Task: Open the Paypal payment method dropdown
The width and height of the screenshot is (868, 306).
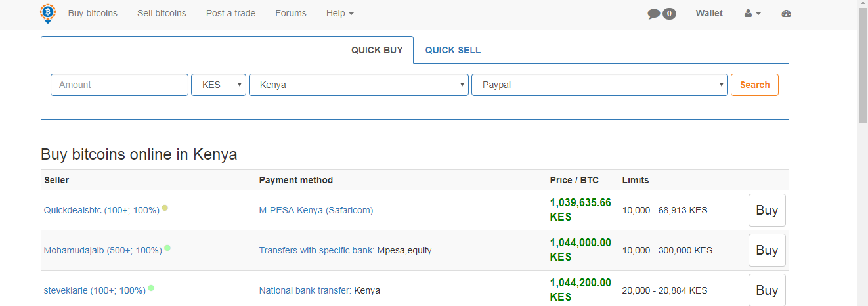Action: [x=599, y=85]
